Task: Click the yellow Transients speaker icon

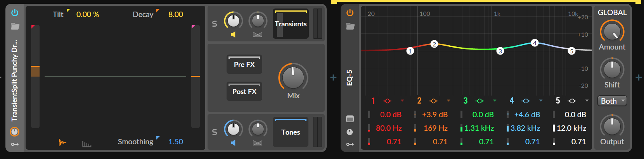Action: 233,34
